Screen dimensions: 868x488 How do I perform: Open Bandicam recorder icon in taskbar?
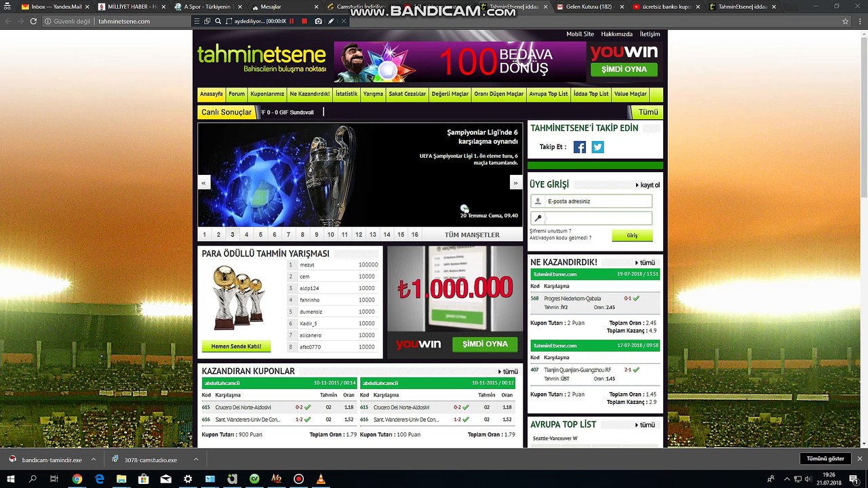tap(298, 479)
